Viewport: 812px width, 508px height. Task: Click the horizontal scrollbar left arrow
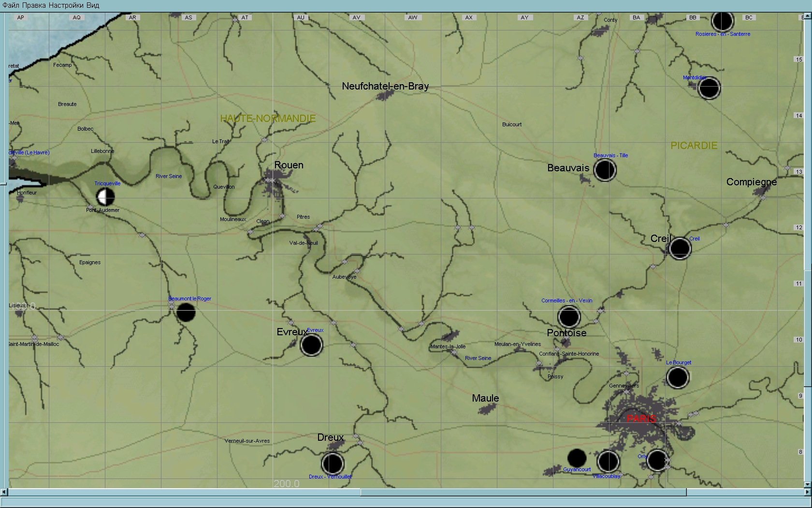coord(4,492)
